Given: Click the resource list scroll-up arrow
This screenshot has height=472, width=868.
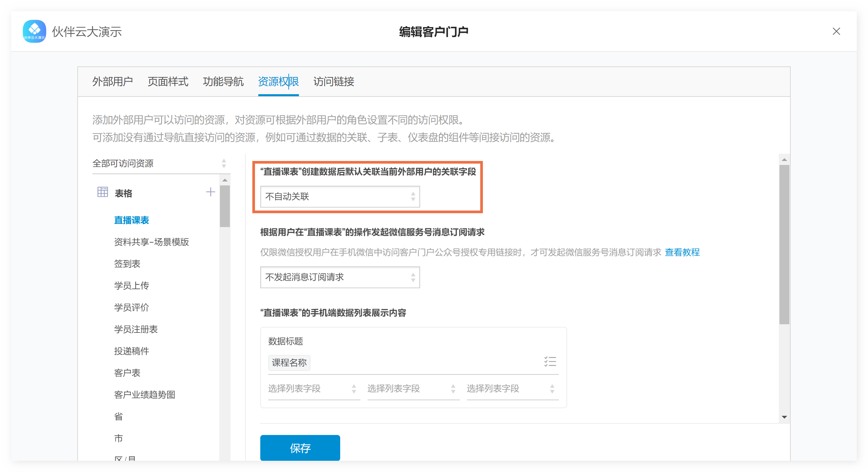Looking at the screenshot, I should (x=225, y=180).
